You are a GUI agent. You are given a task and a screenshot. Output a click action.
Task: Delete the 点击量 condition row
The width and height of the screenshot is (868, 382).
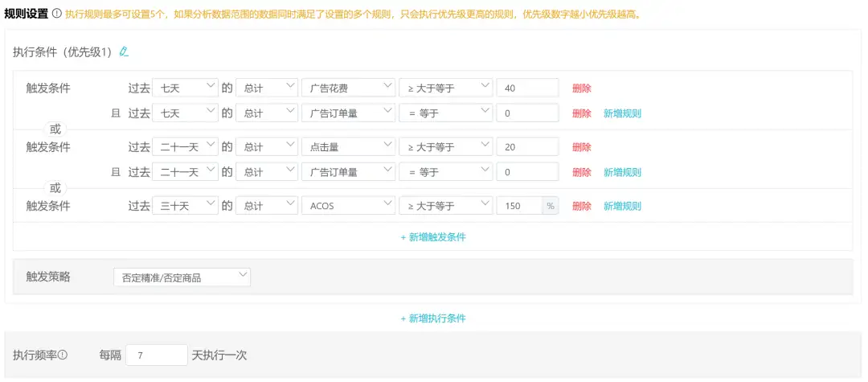coord(581,147)
